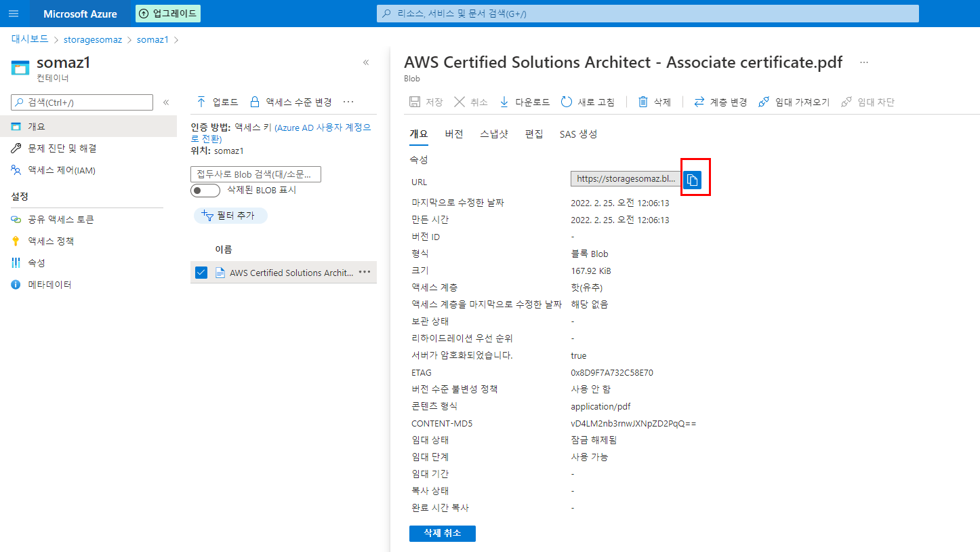
Task: Select AWS Certified Solutions Archit... blob name
Action: click(291, 273)
